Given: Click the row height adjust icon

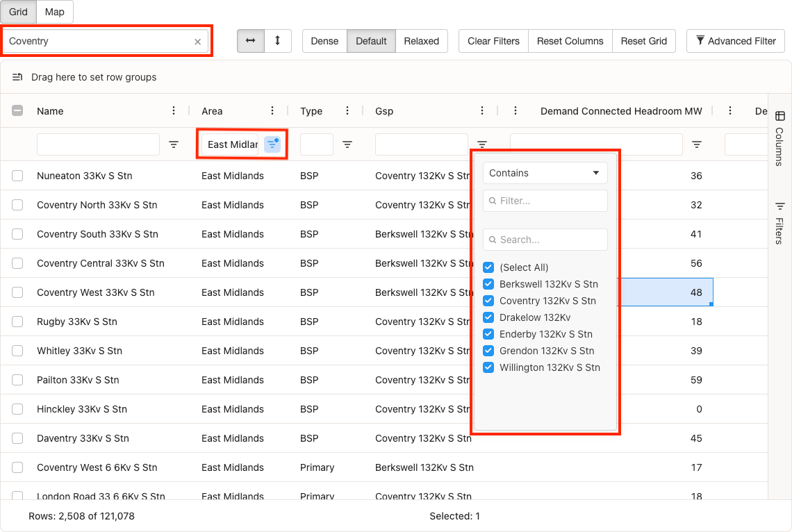Looking at the screenshot, I should click(x=278, y=41).
